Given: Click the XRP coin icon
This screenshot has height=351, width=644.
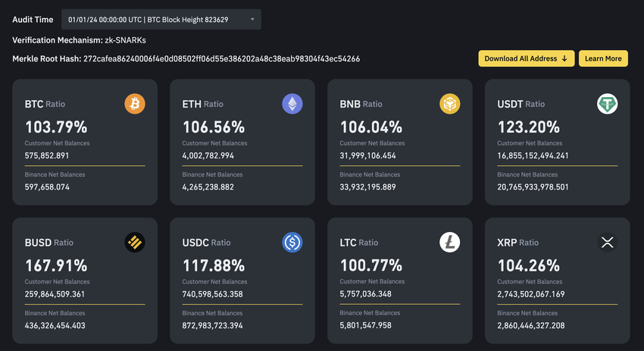Looking at the screenshot, I should click(x=608, y=243).
